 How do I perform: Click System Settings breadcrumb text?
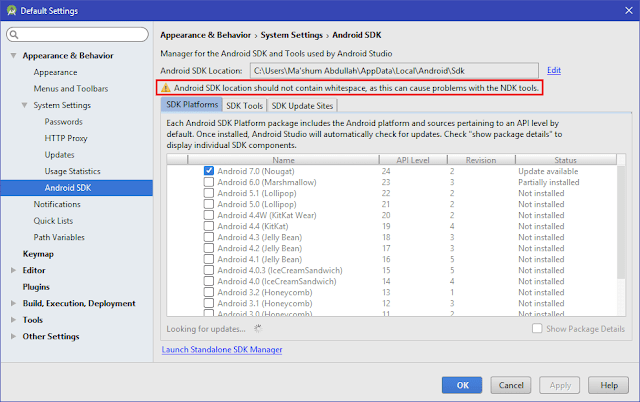(292, 35)
